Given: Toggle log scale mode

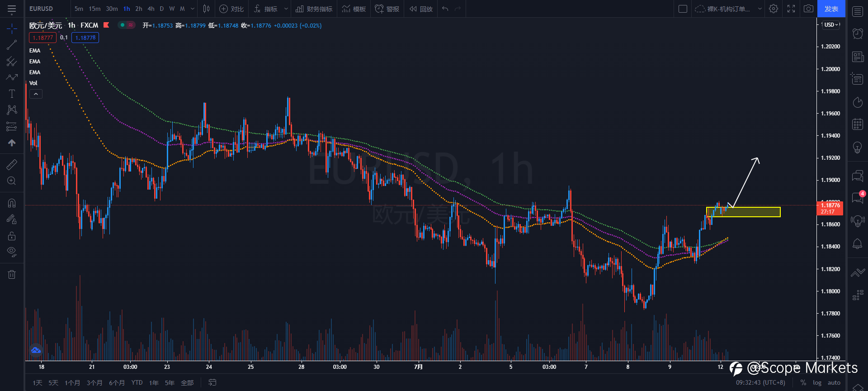Looking at the screenshot, I should [x=817, y=383].
